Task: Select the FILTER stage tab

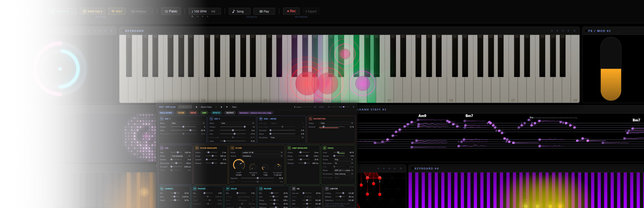Action: coord(181,113)
